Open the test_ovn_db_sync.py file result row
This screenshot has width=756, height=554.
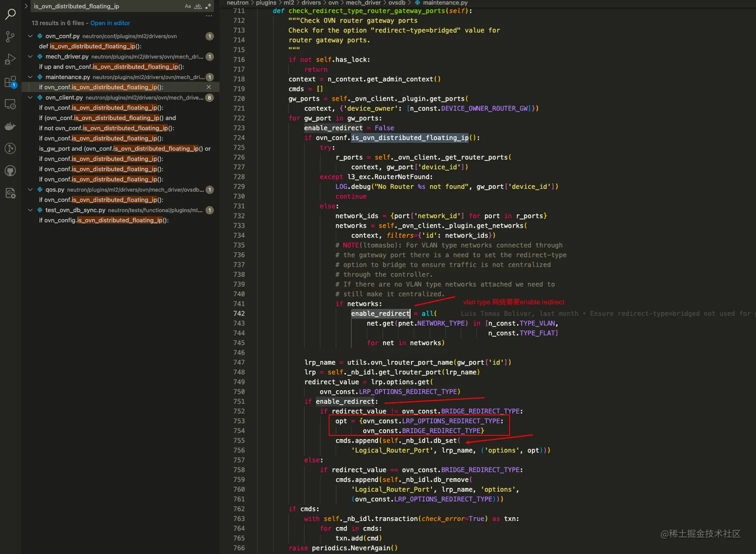click(x=120, y=210)
